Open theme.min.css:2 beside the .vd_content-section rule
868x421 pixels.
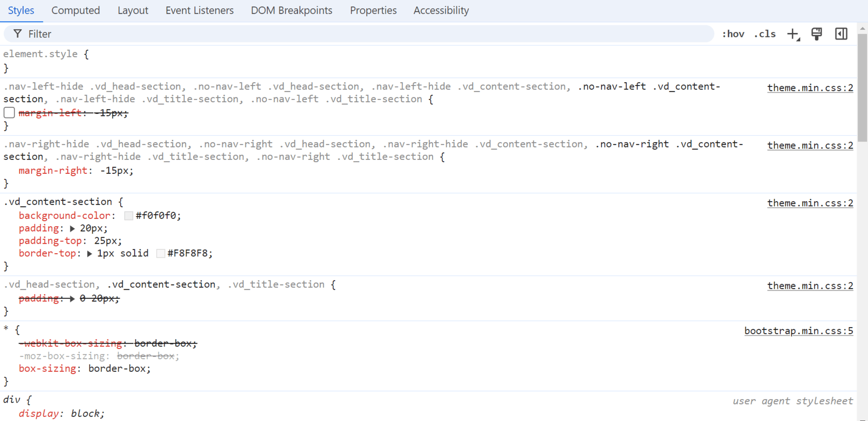coord(810,202)
